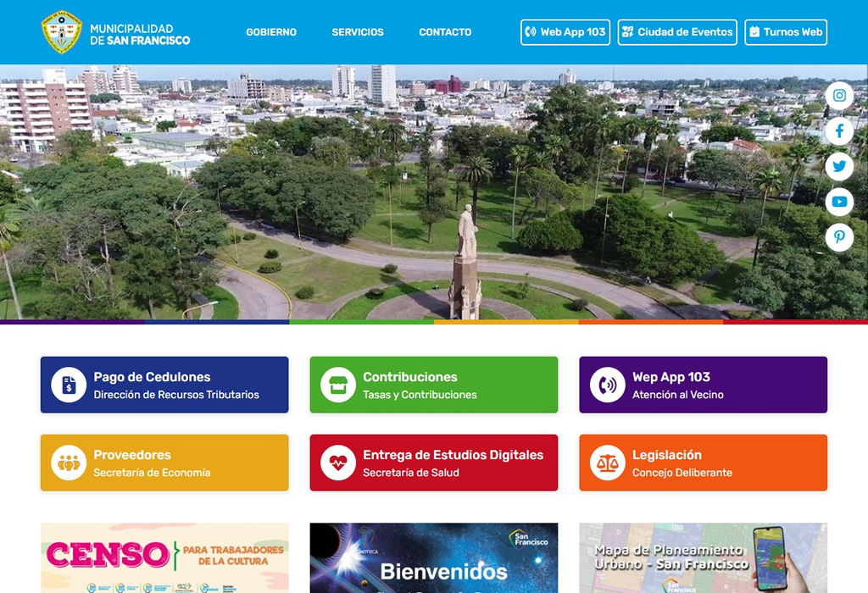
Task: Click the Twitter bird icon
Action: pyautogui.click(x=839, y=166)
